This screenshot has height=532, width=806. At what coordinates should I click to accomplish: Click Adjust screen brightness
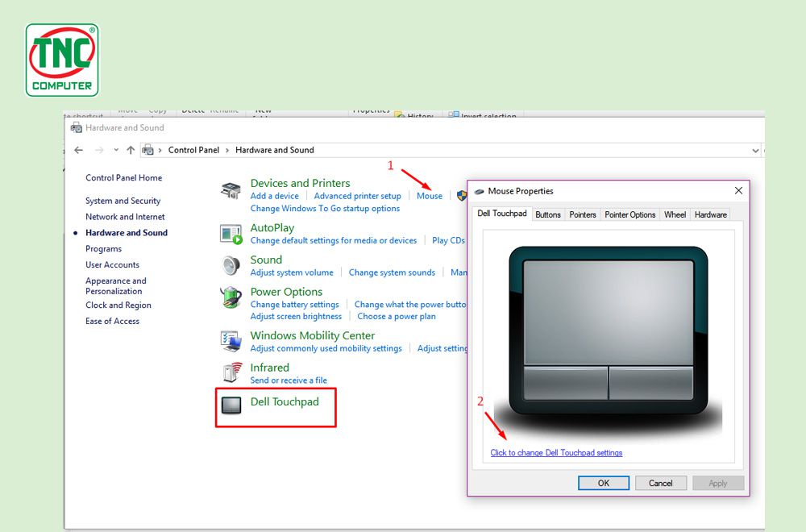(296, 316)
